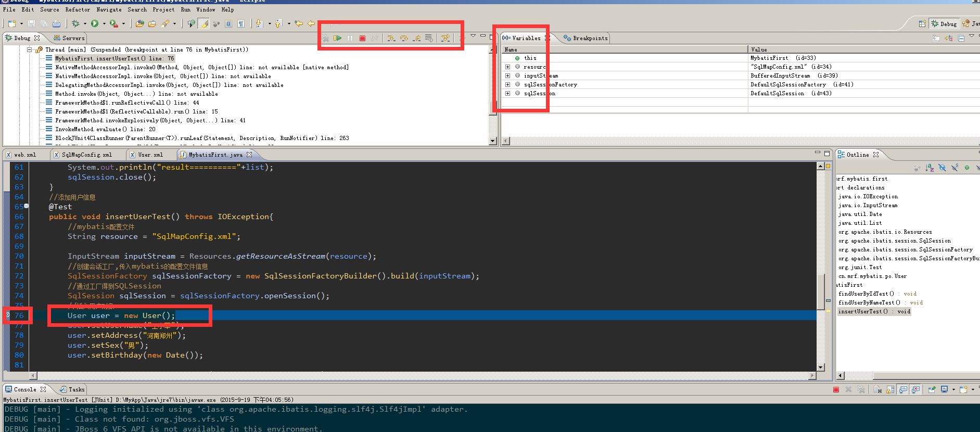Click the New wizard icon in toolbar

point(12,23)
